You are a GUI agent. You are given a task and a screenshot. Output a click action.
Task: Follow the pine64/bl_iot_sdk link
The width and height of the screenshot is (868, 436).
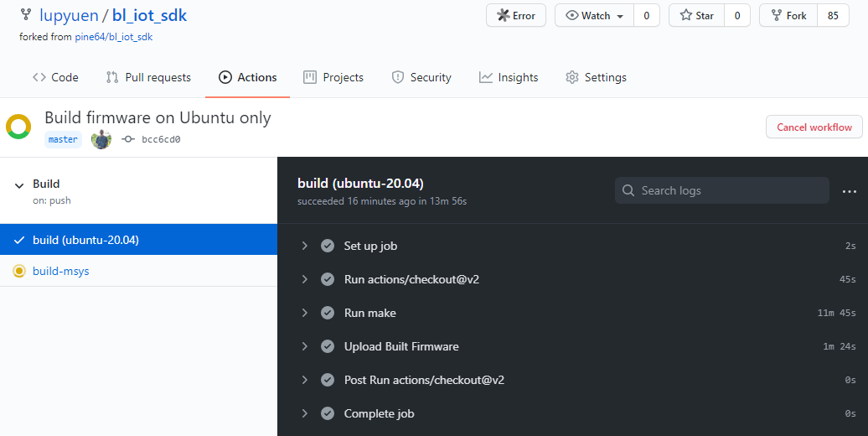tap(113, 37)
